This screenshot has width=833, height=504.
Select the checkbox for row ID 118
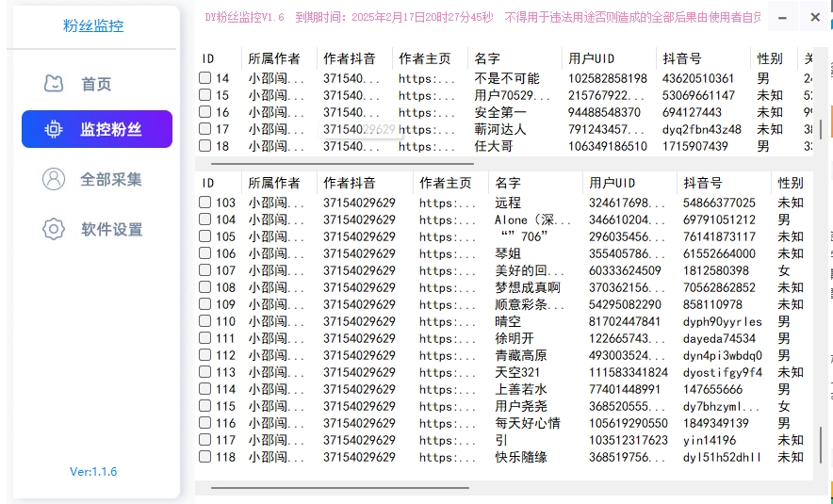[x=205, y=457]
